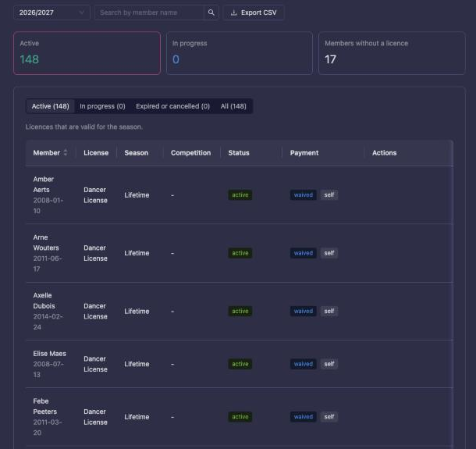476x449 pixels.
Task: Switch to the In progress (0) tab
Action: coord(102,106)
